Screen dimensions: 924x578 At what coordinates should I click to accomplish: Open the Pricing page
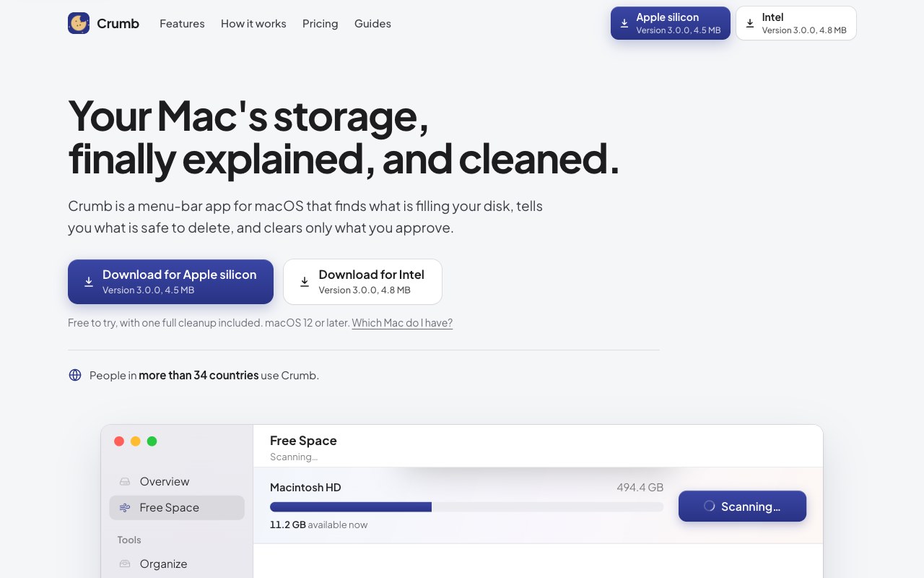[321, 23]
